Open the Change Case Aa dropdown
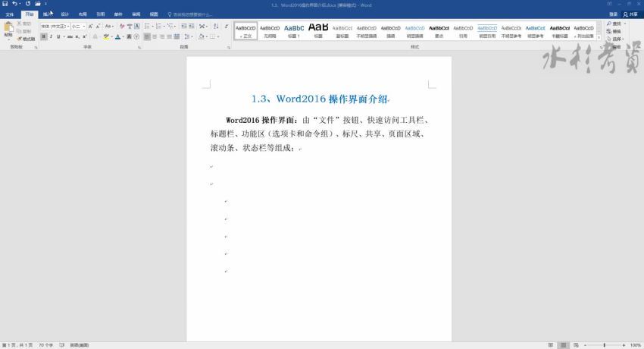The height and width of the screenshot is (349, 644). [109, 27]
